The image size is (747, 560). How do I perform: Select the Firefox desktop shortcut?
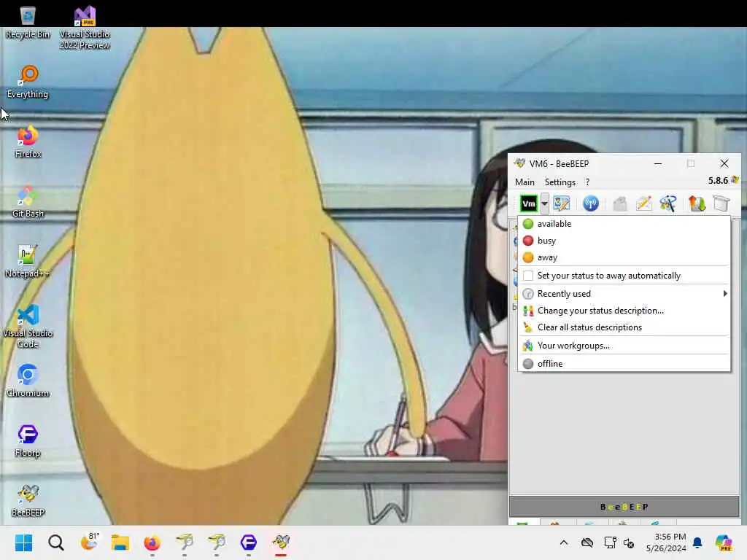pyautogui.click(x=28, y=142)
